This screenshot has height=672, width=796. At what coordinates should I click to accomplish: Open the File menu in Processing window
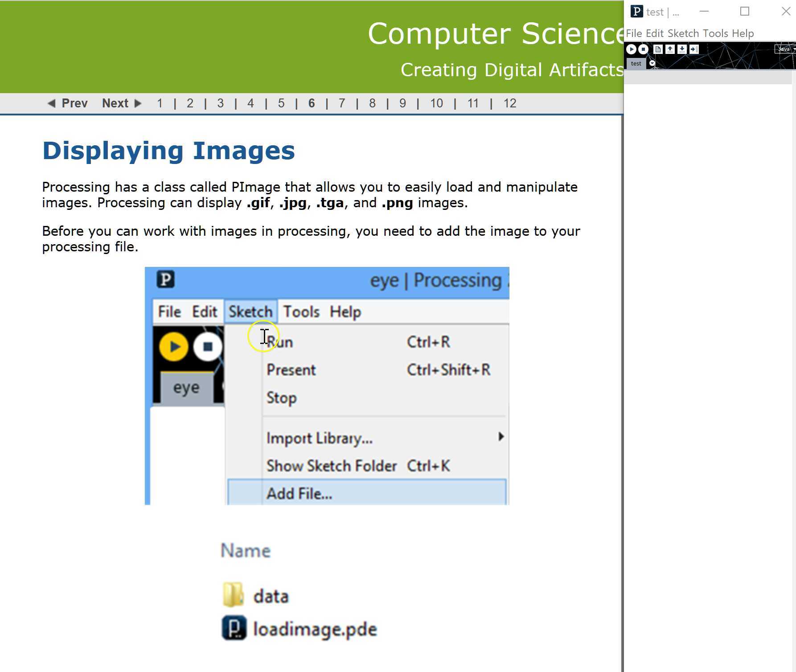634,33
